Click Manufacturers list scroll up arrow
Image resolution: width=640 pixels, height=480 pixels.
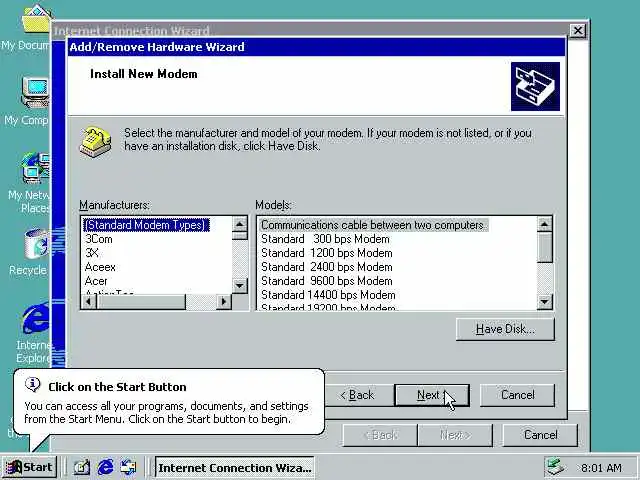point(240,224)
